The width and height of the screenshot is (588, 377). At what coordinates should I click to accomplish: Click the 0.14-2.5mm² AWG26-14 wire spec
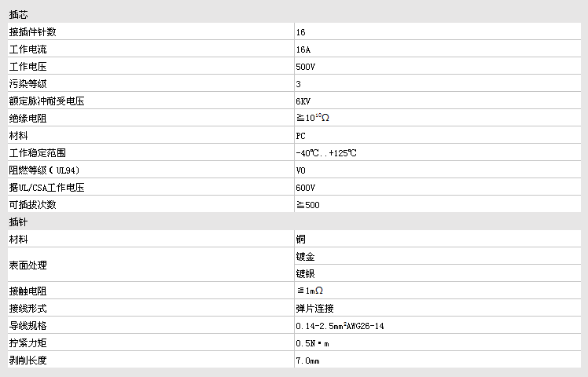[x=340, y=325]
